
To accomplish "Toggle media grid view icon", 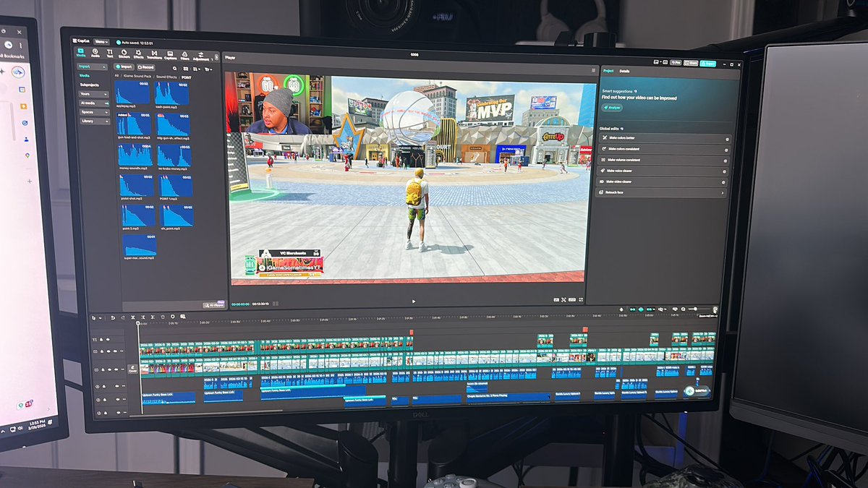I will 186,69.
